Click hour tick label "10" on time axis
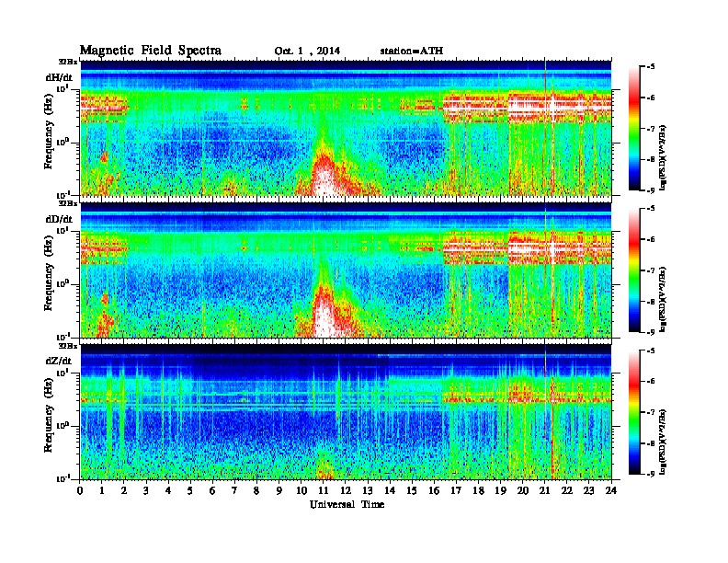This screenshot has height=563, width=728. coord(301,490)
